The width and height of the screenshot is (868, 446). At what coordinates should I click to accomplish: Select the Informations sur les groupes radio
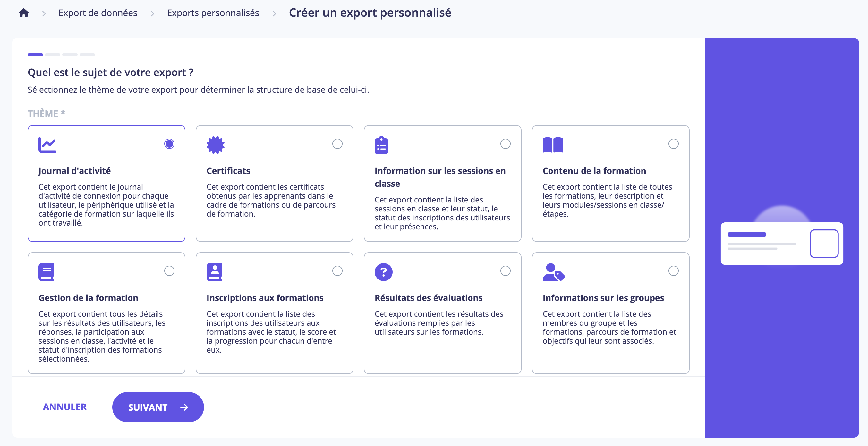673,271
